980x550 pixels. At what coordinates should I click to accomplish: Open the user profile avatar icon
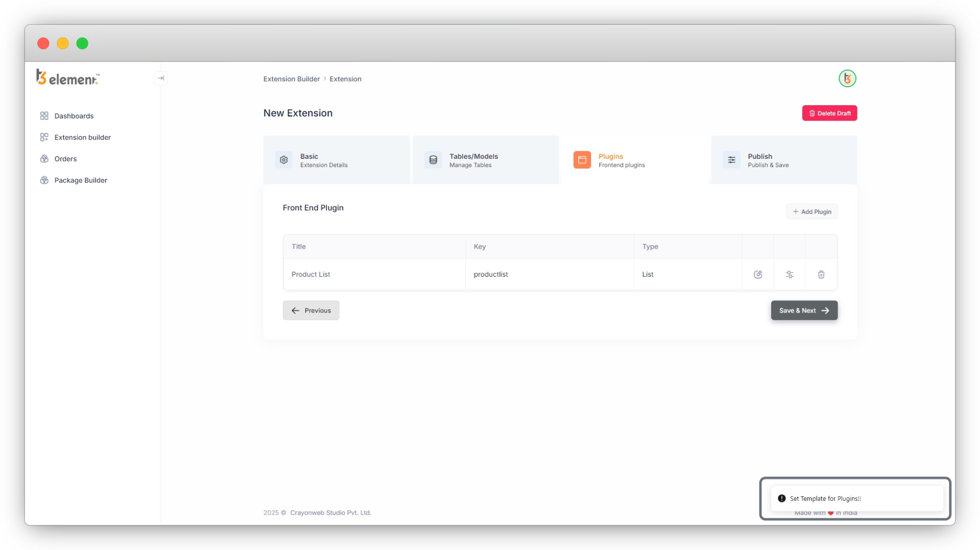click(847, 79)
